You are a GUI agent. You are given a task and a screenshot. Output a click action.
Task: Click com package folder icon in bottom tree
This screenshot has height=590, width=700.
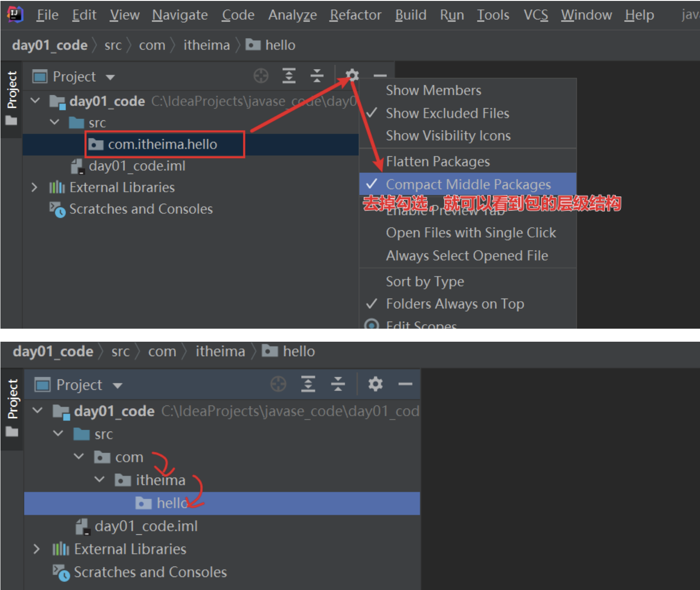102,457
